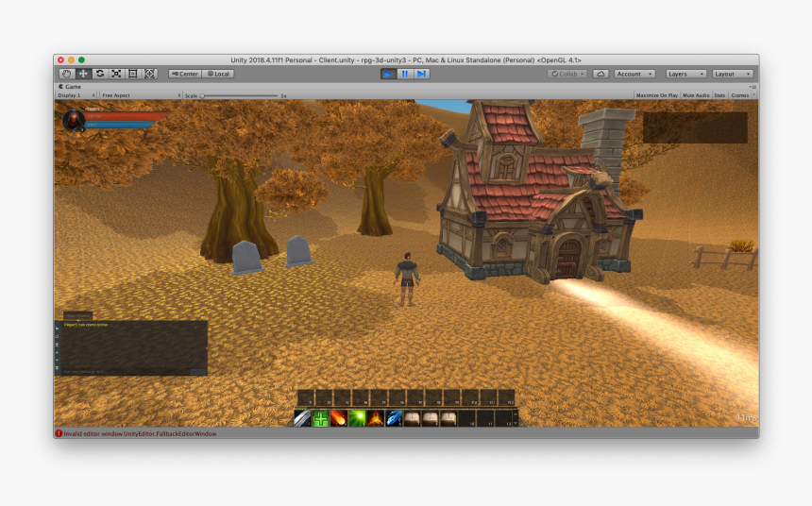This screenshot has height=506, width=812.
Task: Click upper action bar slot F1
Action: [306, 397]
